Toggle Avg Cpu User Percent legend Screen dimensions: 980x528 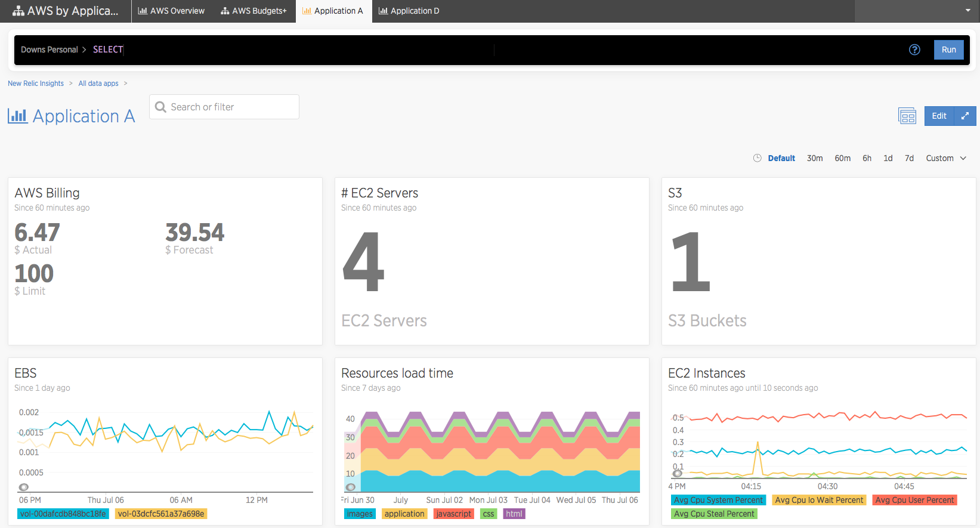click(914, 500)
